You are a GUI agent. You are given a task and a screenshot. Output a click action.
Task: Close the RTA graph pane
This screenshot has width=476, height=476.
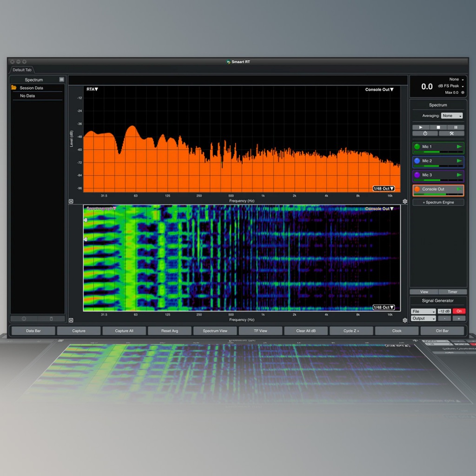click(x=71, y=201)
